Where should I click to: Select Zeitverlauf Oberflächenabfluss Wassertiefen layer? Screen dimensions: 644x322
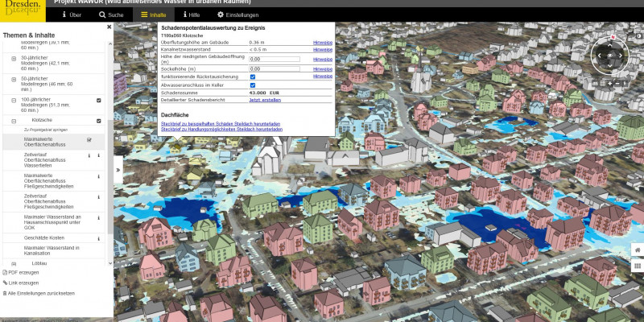[x=44, y=160]
